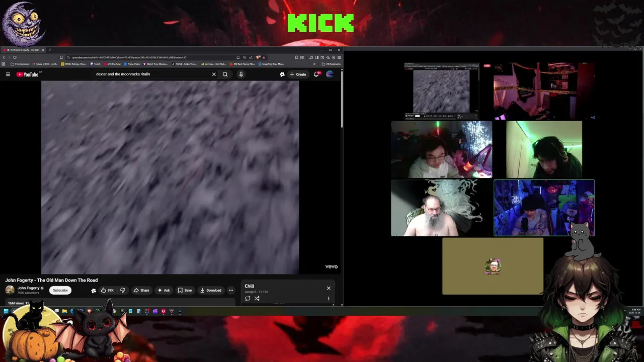Click the red circle taskbar icon

pos(164,311)
